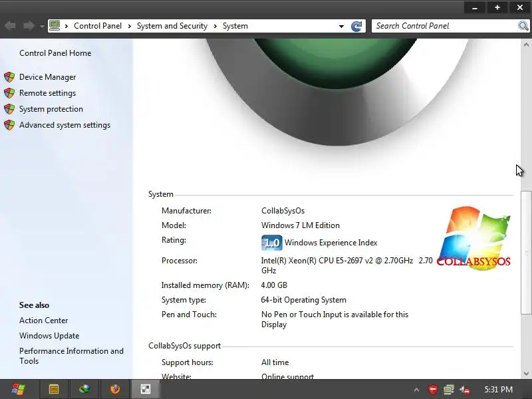Maximize the window with the plus button

pos(497,7)
